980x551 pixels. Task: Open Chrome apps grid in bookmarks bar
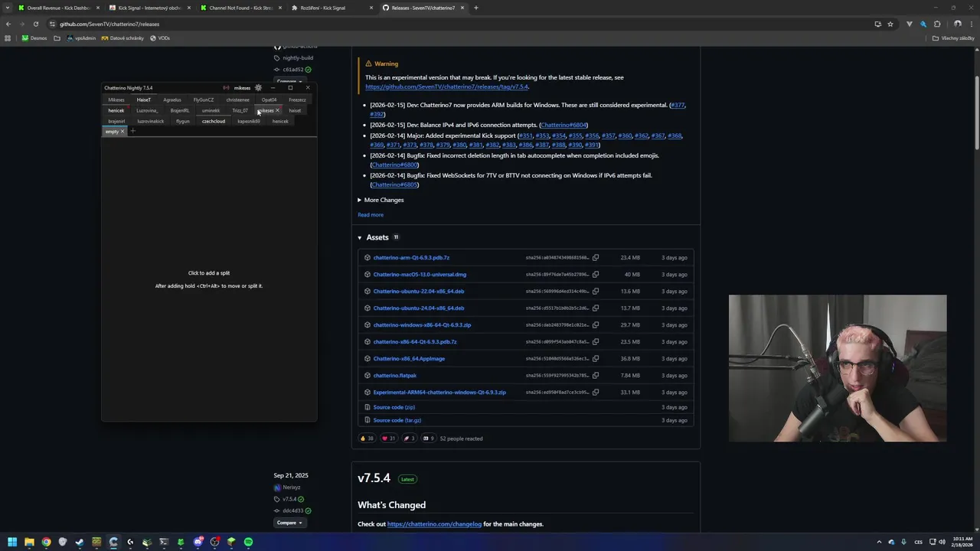click(x=8, y=38)
